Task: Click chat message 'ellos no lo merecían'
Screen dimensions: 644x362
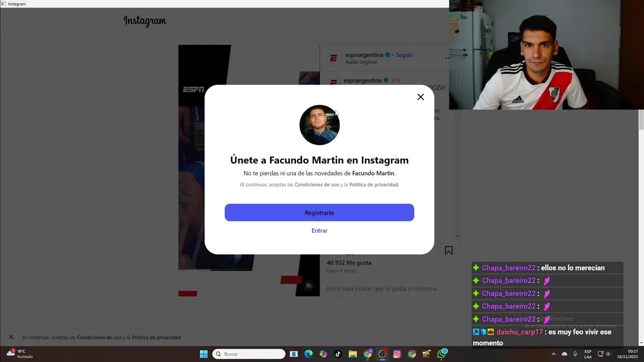Action: pyautogui.click(x=573, y=268)
